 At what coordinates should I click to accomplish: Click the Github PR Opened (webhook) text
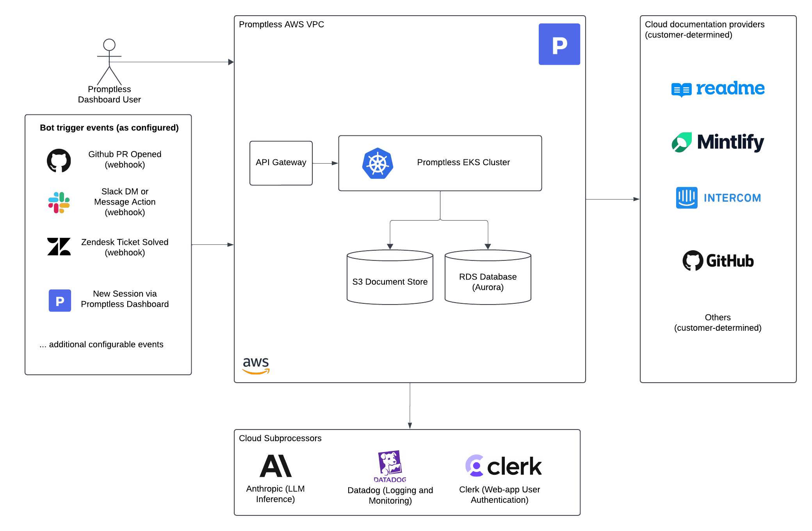pyautogui.click(x=125, y=159)
